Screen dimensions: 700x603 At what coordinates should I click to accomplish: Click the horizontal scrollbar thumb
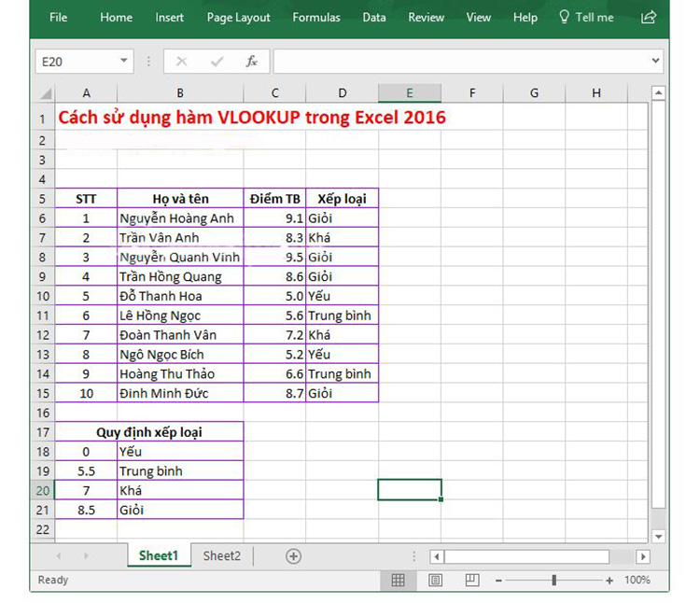pyautogui.click(x=526, y=556)
